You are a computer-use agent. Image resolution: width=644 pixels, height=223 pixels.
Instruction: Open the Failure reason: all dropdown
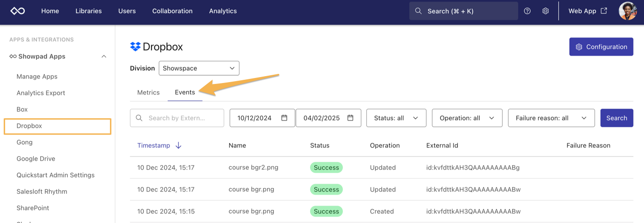tap(551, 118)
